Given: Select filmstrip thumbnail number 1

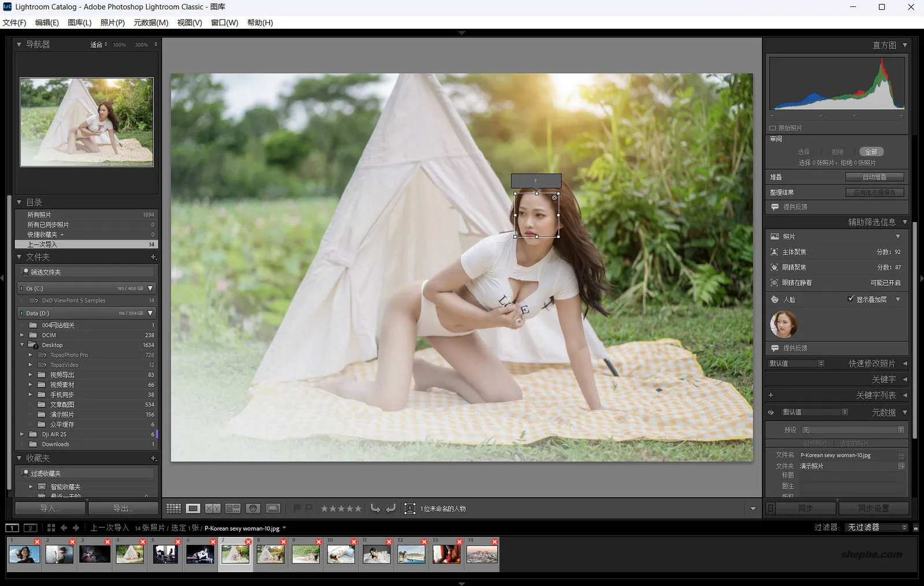Looking at the screenshot, I should click(x=24, y=554).
